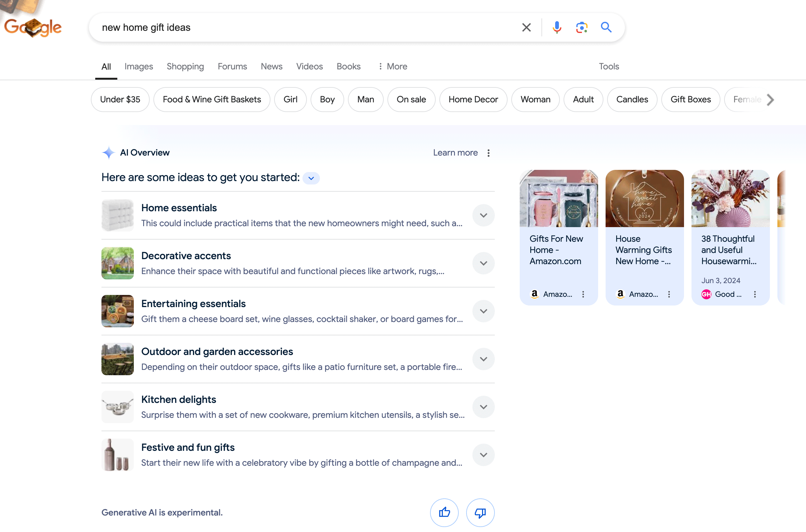Clear the search query with the X
This screenshot has height=532, width=806.
point(526,27)
